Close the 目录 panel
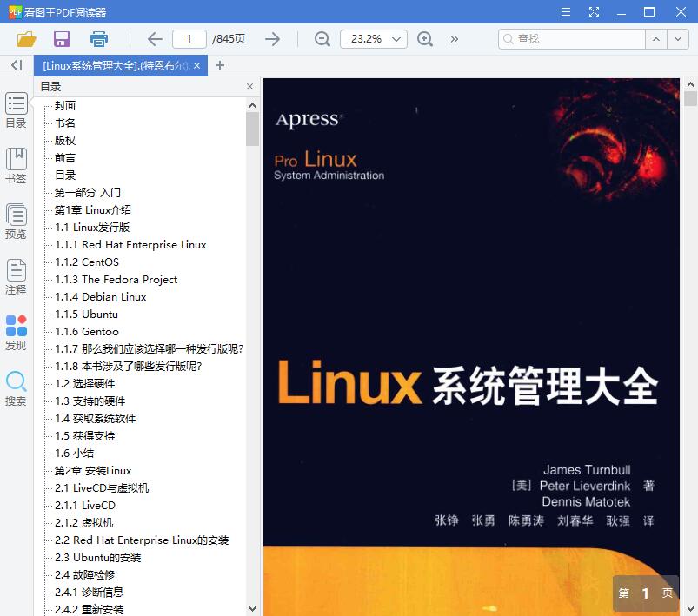This screenshot has width=698, height=616. tap(249, 86)
